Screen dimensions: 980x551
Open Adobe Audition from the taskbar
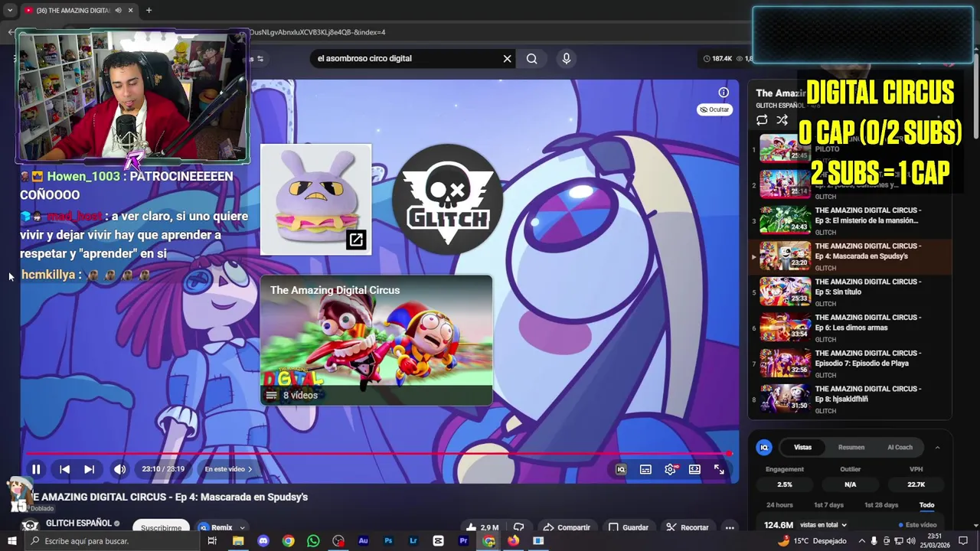click(363, 541)
